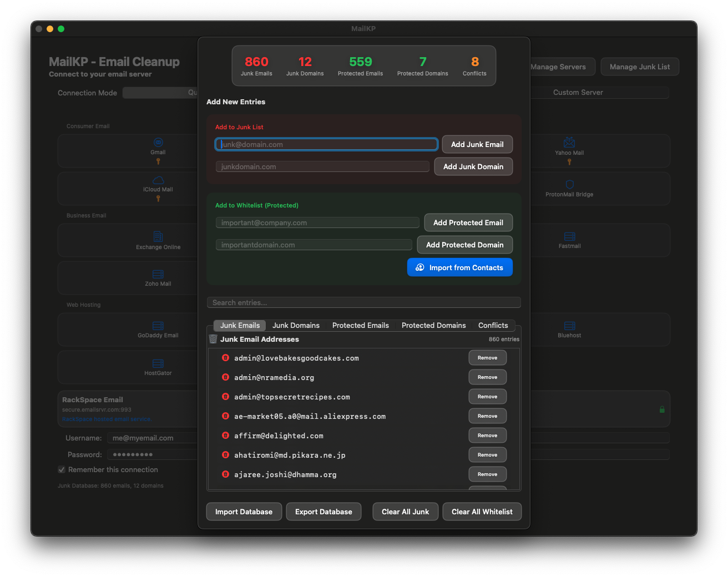Click the Gmail provider icon
728x577 pixels.
[158, 143]
